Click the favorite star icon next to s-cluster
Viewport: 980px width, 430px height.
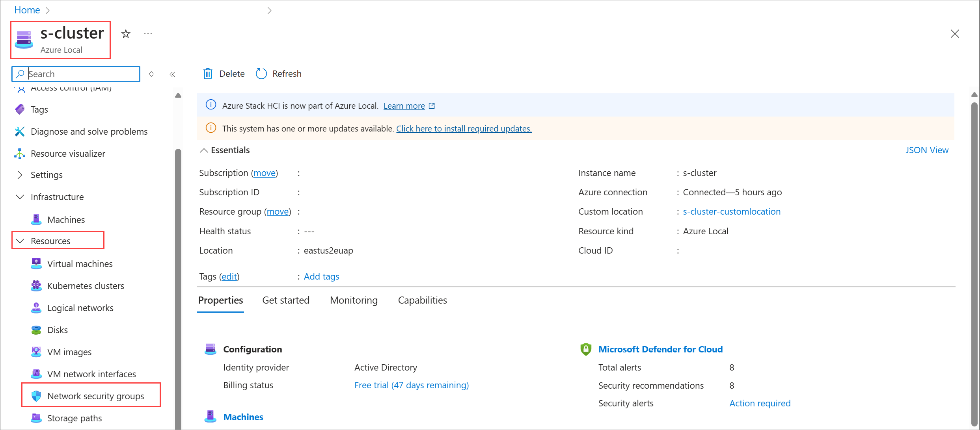click(126, 34)
